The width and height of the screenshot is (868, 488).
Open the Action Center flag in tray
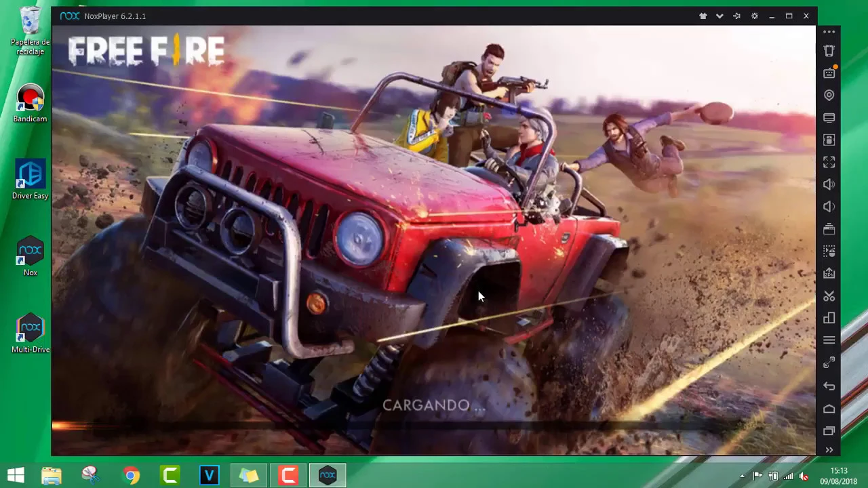[757, 476]
